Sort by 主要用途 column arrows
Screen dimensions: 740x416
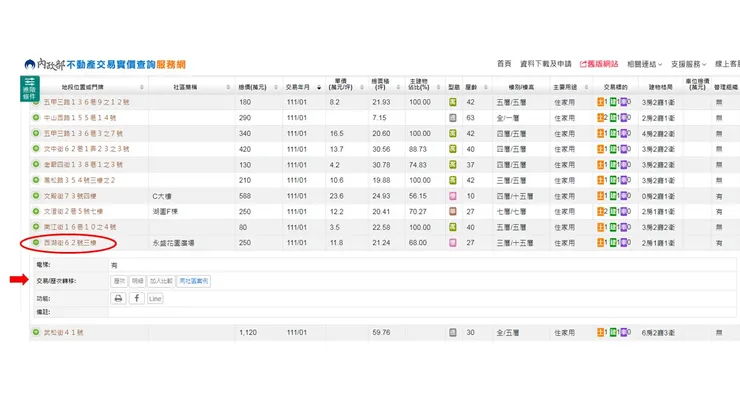tap(586, 87)
